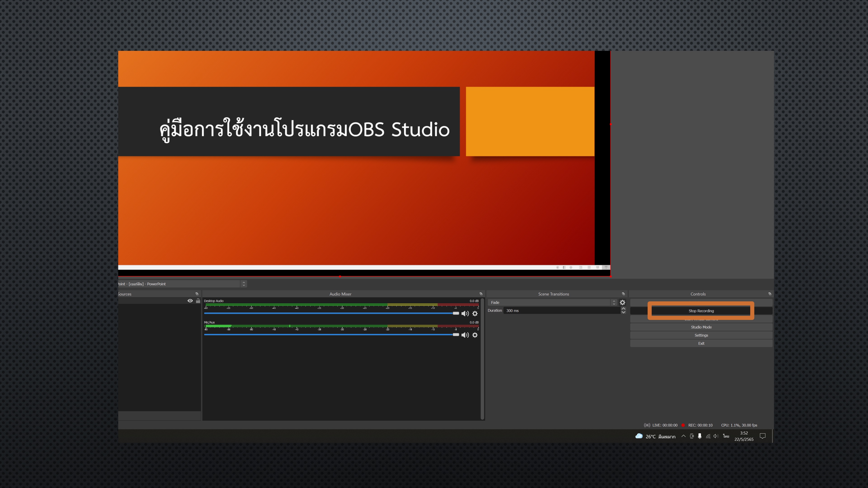This screenshot has height=488, width=868.
Task: Open the window selector PowerPoint dropdown
Action: pos(182,284)
